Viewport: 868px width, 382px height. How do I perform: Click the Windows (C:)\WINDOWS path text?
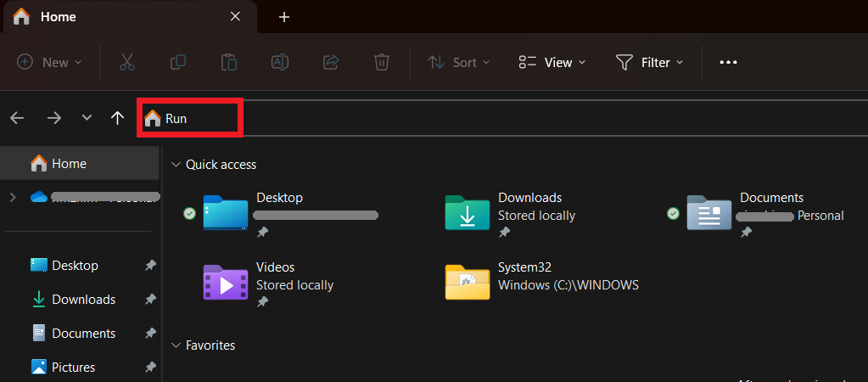click(x=568, y=285)
